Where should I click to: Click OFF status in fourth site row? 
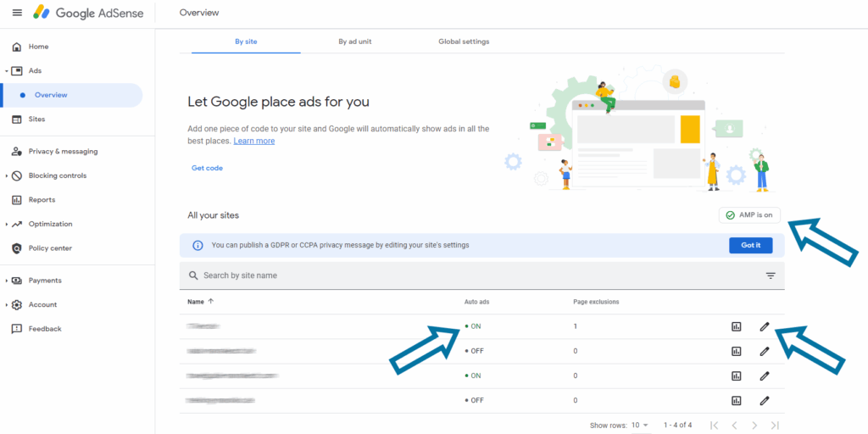point(475,400)
